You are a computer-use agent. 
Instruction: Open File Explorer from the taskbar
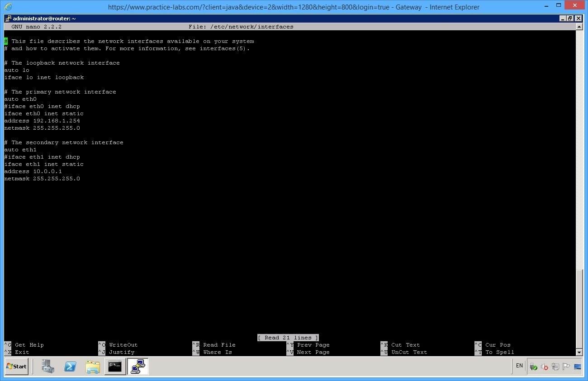click(93, 366)
